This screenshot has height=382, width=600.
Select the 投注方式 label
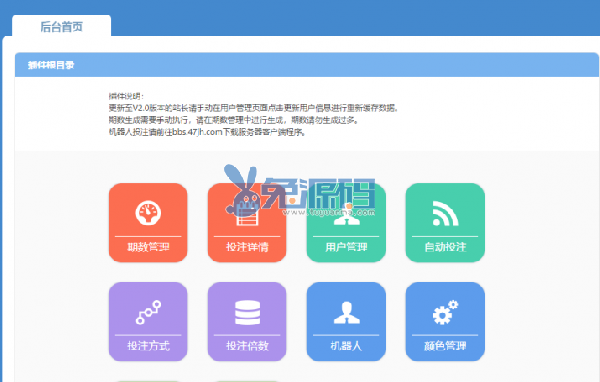[148, 346]
